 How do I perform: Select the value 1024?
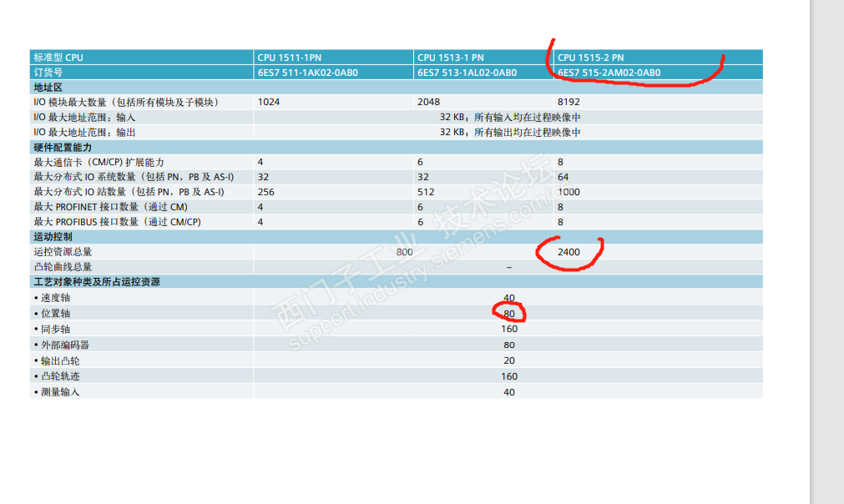[269, 102]
